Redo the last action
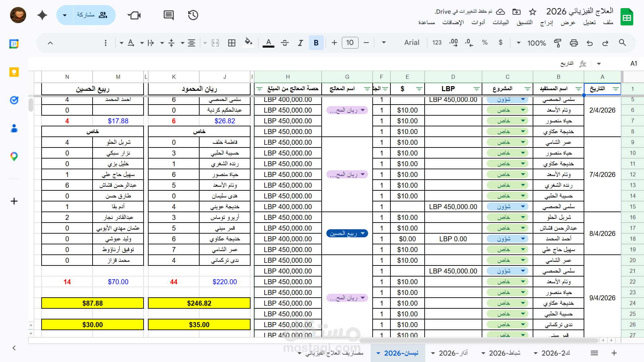Image resolution: width=644 pixels, height=362 pixels. click(605, 43)
